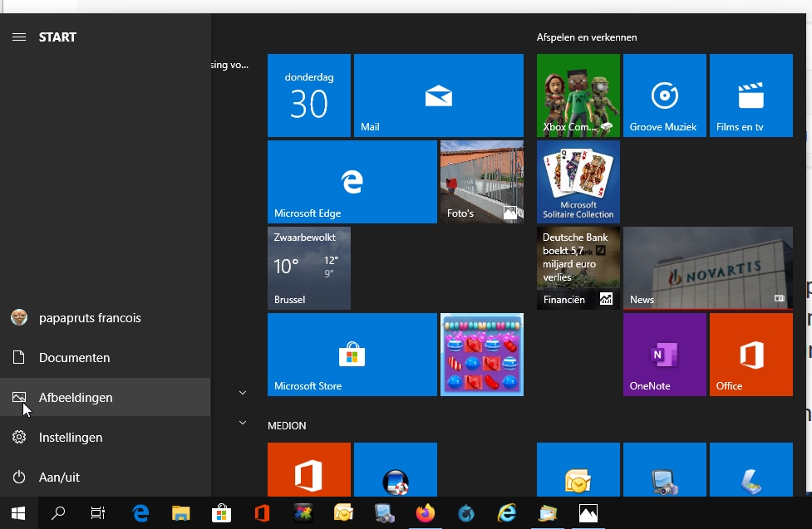Open the Brussel weather tile
Viewport: 812px width, 529px height.
[308, 268]
